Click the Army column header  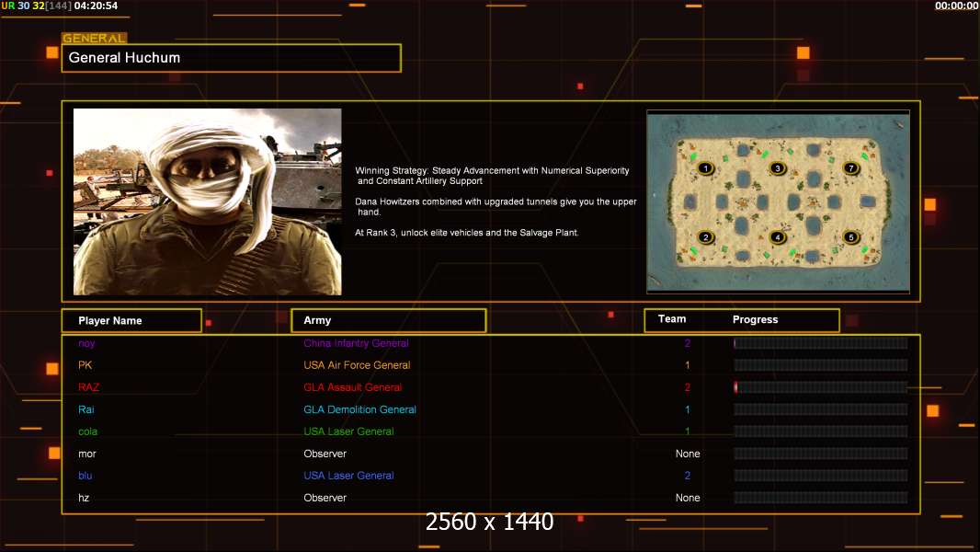click(388, 320)
